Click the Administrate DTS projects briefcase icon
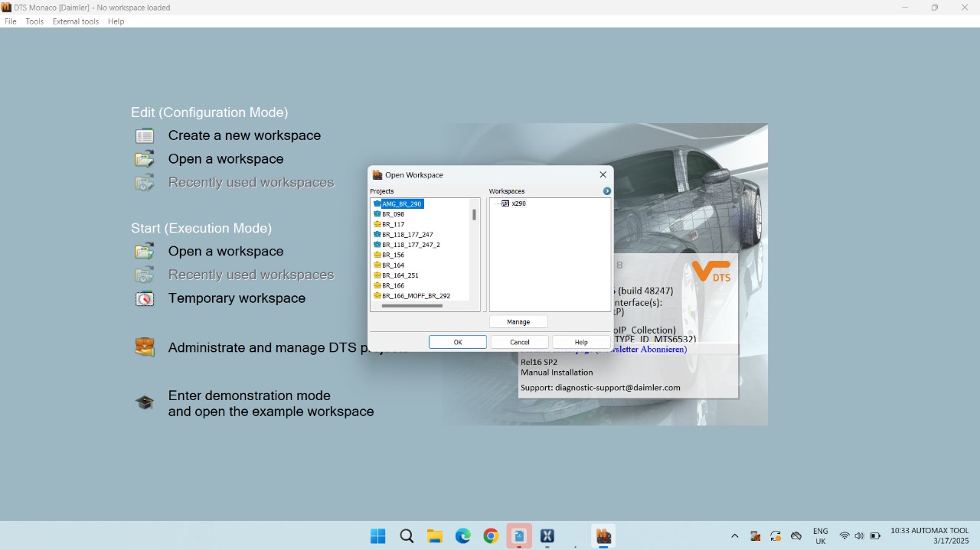980x550 pixels. click(x=145, y=347)
